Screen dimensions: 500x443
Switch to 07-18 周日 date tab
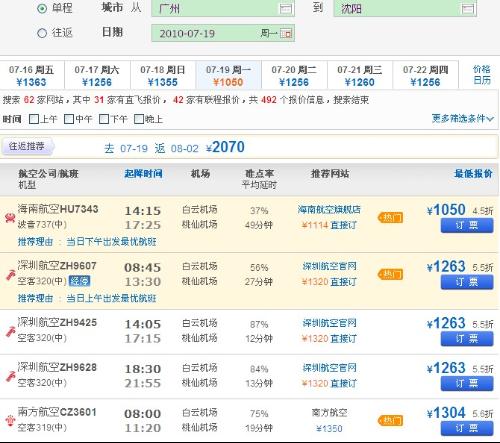[163, 76]
